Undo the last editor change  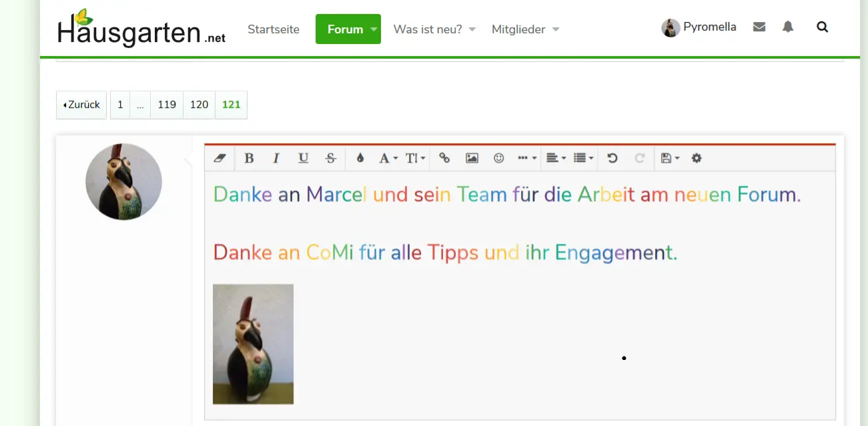613,158
